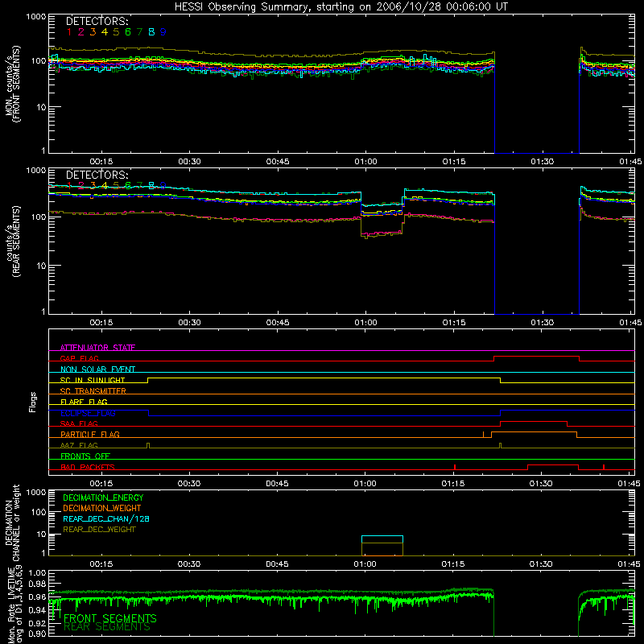Click DETECTORS: label in front segments plot
644x644 pixels.
coord(97,21)
